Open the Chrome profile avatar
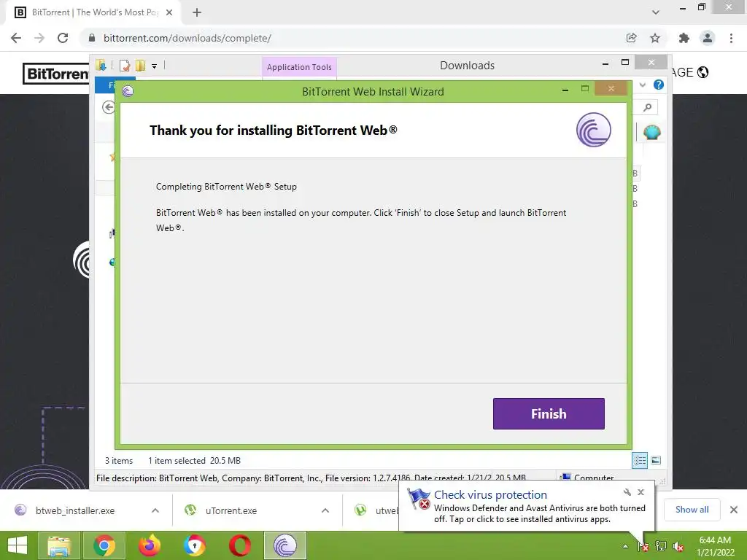747x560 pixels. (x=708, y=38)
